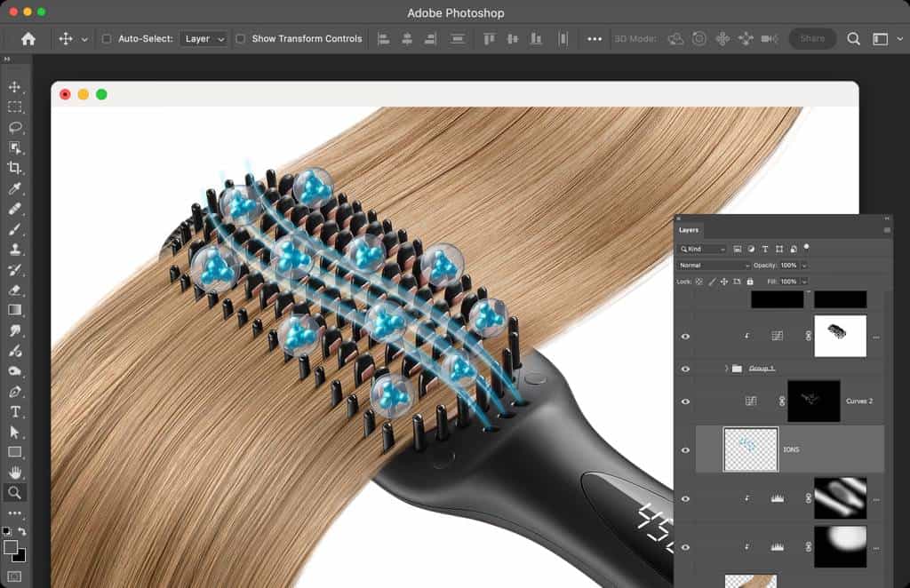
Task: Select the Gradient tool
Action: [x=14, y=310]
